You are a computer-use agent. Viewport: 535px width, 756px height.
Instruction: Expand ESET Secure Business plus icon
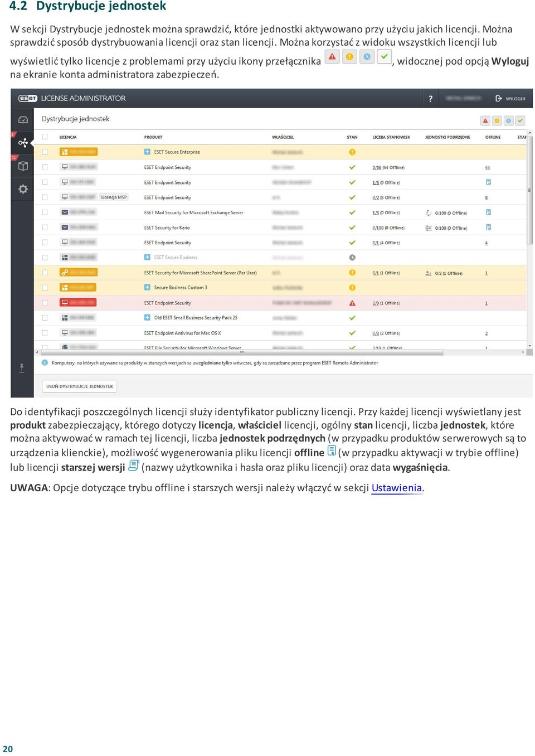(x=147, y=258)
